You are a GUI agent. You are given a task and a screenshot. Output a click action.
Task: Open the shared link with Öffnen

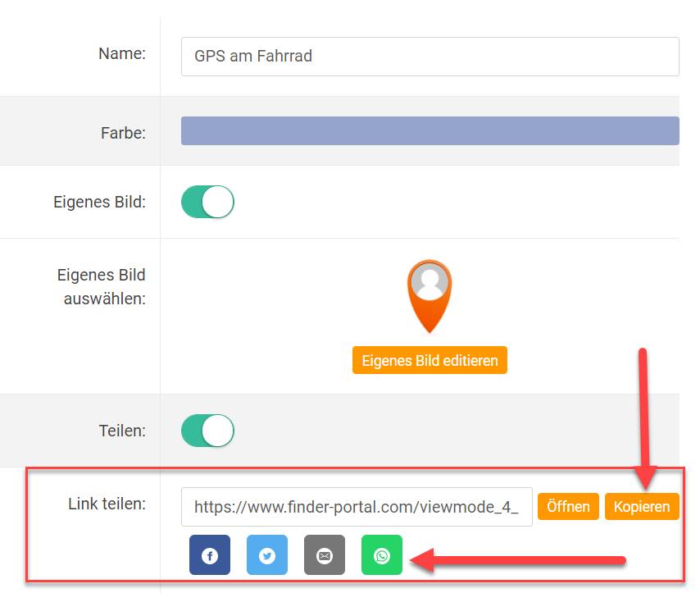click(x=568, y=507)
